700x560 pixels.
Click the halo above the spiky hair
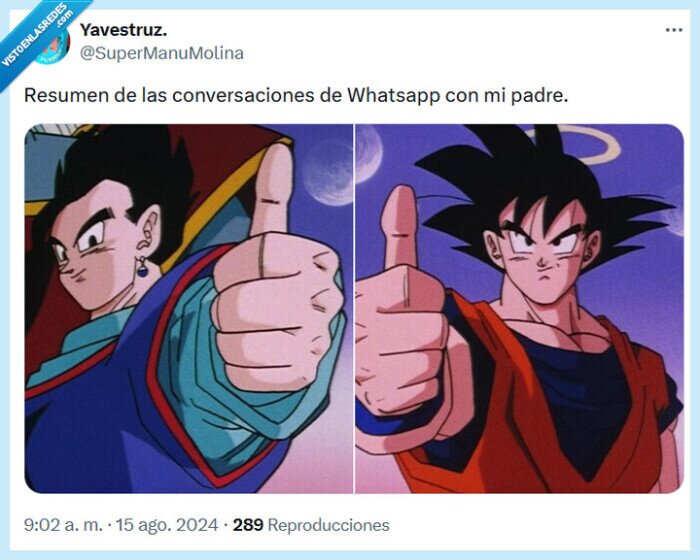pos(574,144)
